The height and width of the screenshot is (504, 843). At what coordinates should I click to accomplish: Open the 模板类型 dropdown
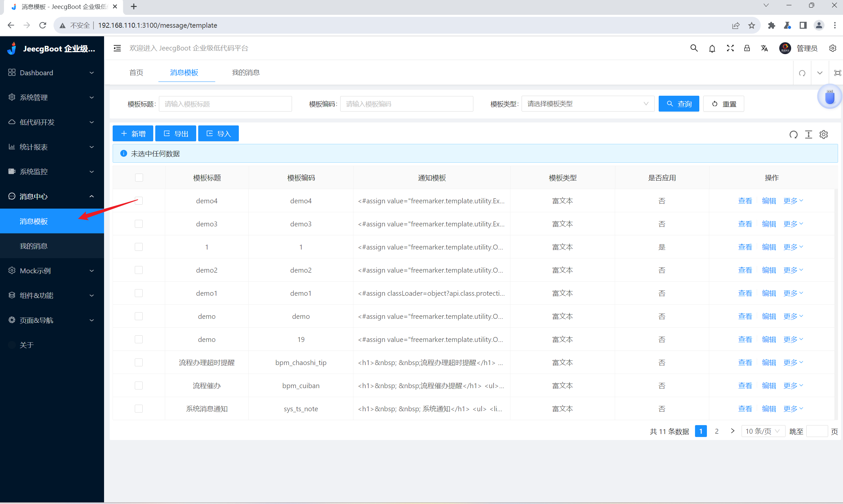click(587, 104)
